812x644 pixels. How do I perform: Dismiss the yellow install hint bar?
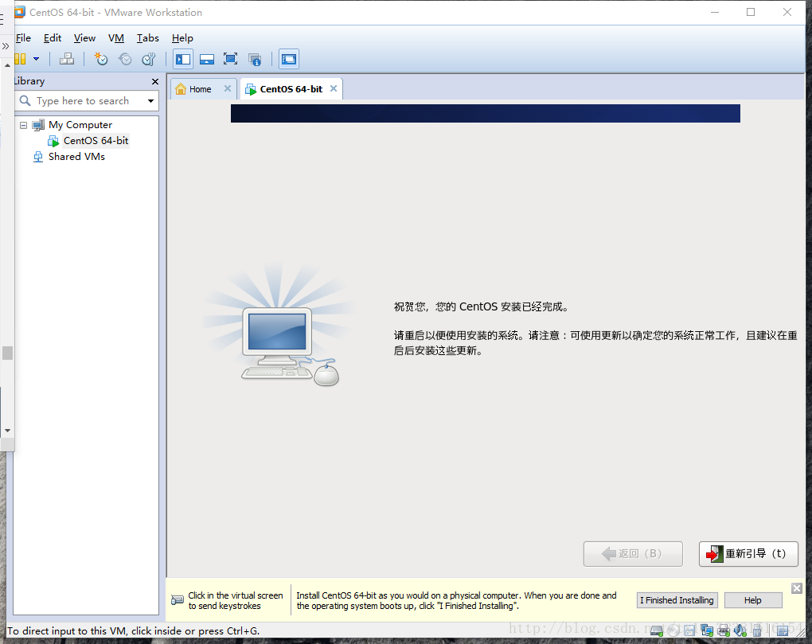[796, 588]
